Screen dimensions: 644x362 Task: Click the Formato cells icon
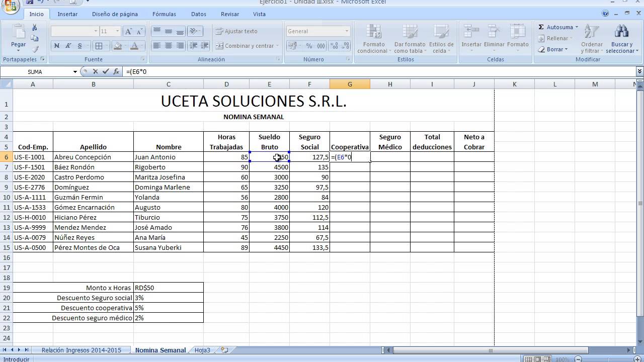pyautogui.click(x=518, y=31)
